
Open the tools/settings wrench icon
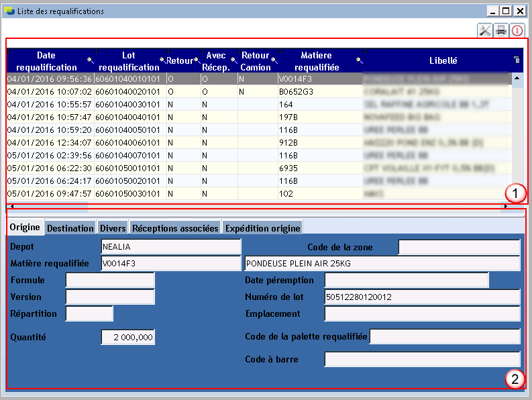[x=484, y=30]
